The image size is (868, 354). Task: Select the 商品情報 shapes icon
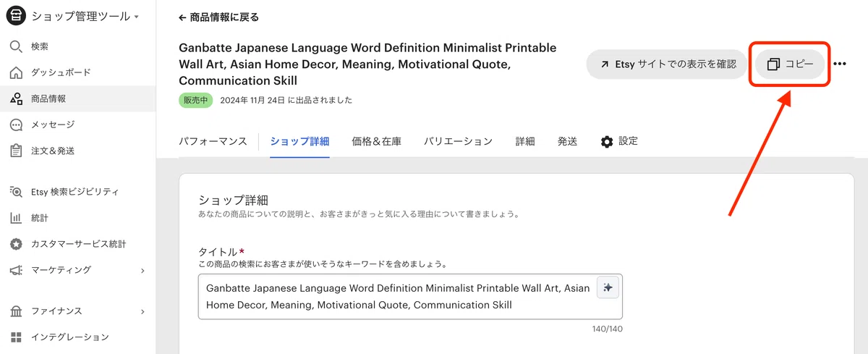[16, 99]
